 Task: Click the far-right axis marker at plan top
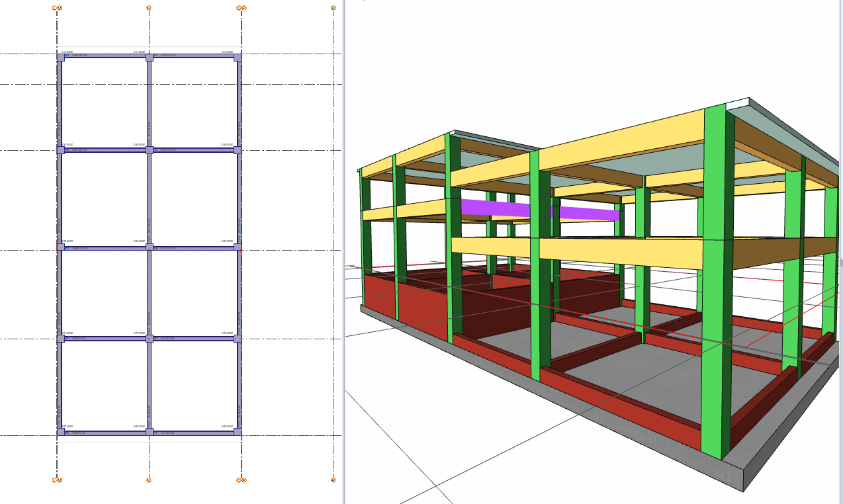coord(333,8)
